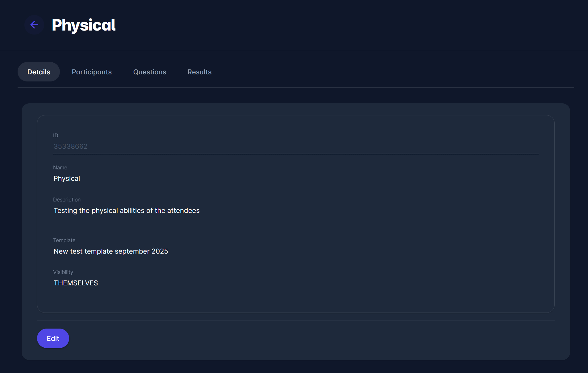
Task: Switch to the Participants tab
Action: [x=92, y=72]
